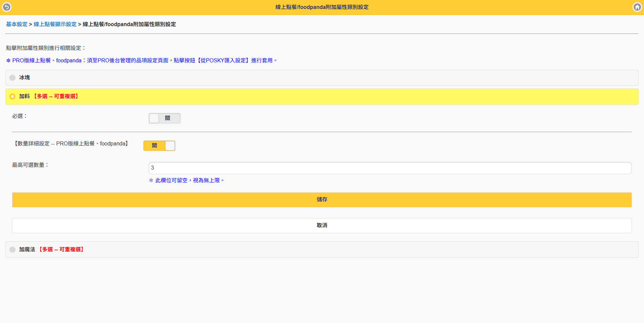Click the blue 此欄位可留空 hint text
Image resolution: width=644 pixels, height=323 pixels.
tap(186, 180)
